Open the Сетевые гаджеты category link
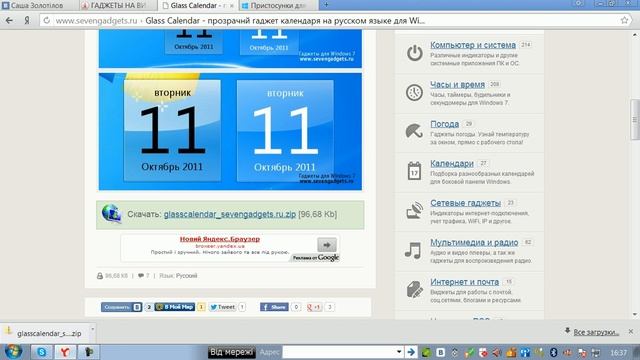 tap(465, 203)
